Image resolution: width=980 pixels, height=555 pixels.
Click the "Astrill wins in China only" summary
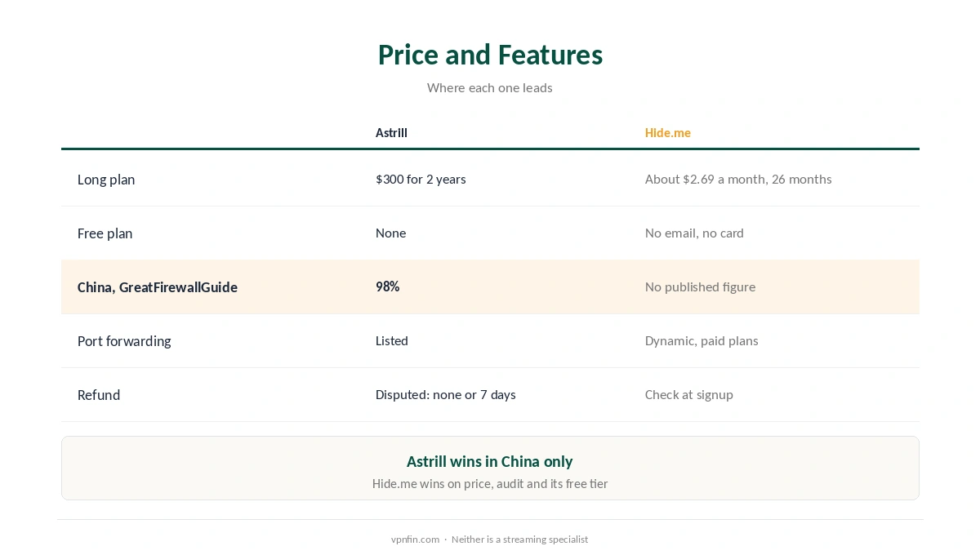tap(490, 461)
